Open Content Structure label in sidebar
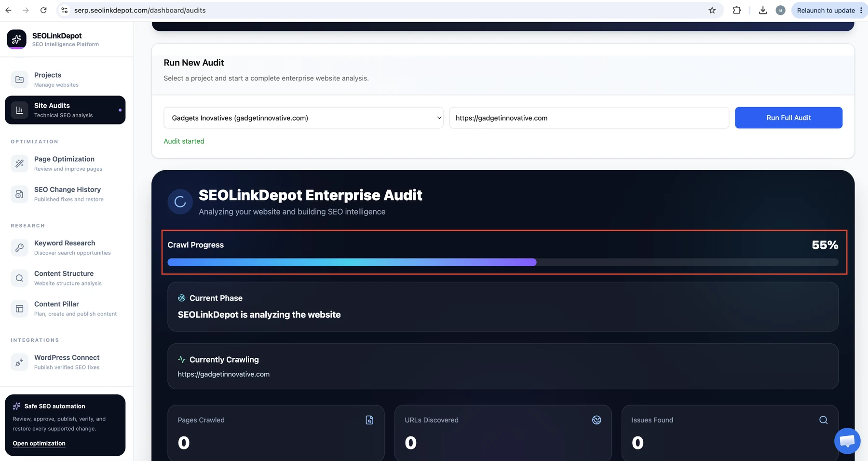 click(64, 273)
